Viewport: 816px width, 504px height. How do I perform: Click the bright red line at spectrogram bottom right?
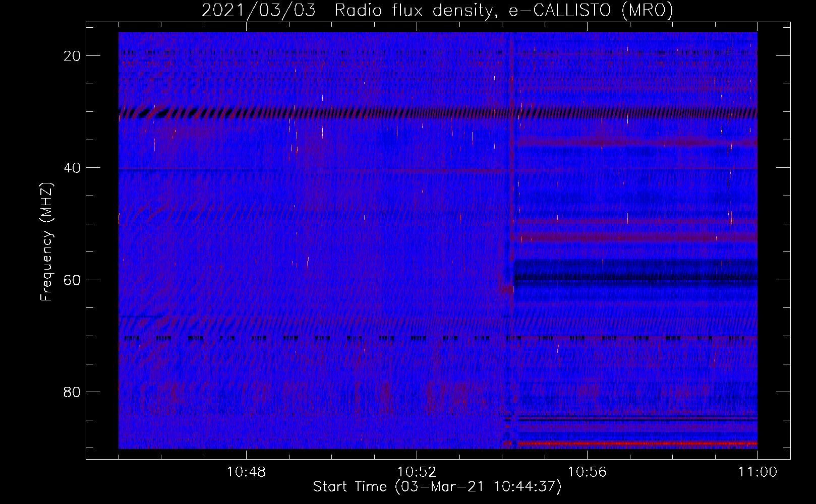[637, 444]
